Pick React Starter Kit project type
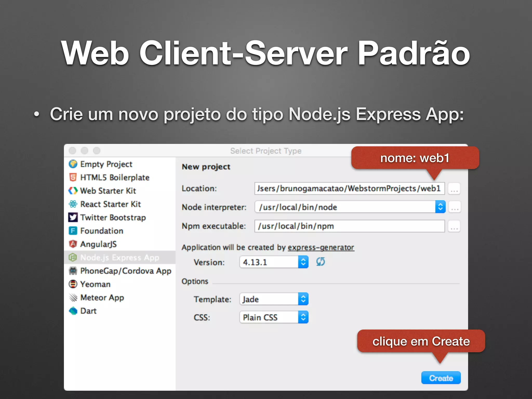532x399 pixels. coord(111,204)
